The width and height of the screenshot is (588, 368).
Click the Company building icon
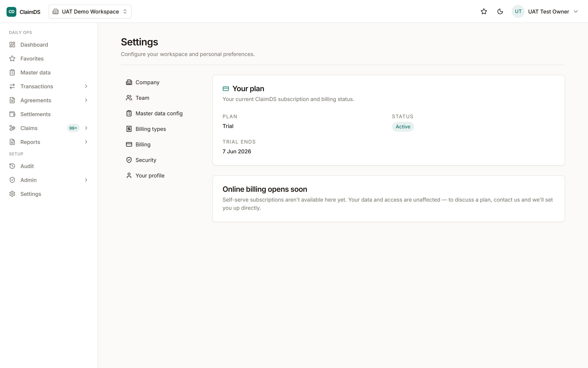point(129,82)
